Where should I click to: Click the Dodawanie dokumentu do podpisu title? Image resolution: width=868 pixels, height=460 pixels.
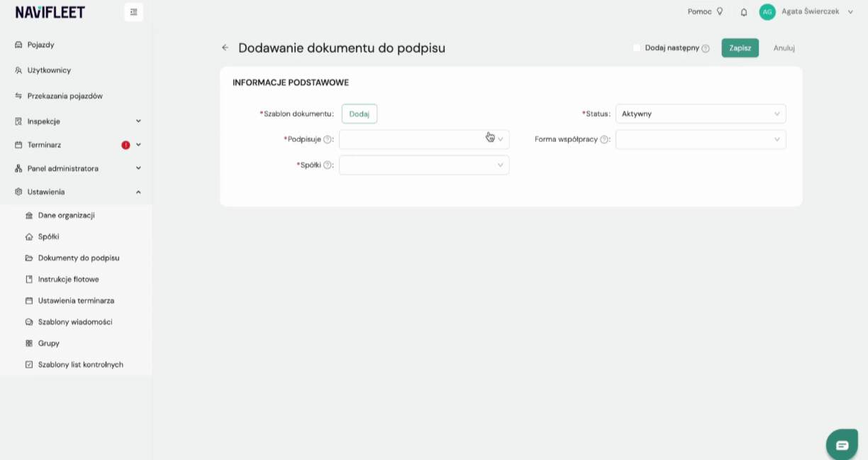(x=342, y=48)
